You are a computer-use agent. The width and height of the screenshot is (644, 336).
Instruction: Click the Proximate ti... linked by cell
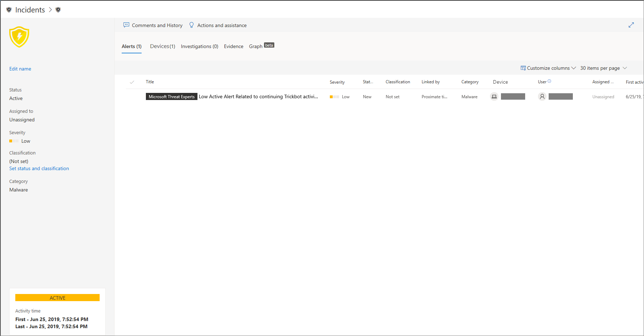click(x=434, y=97)
